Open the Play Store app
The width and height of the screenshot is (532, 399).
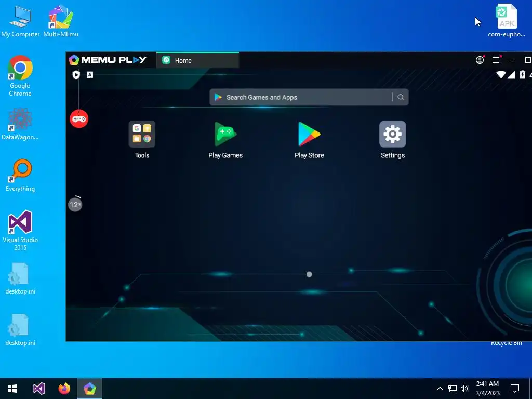click(309, 135)
